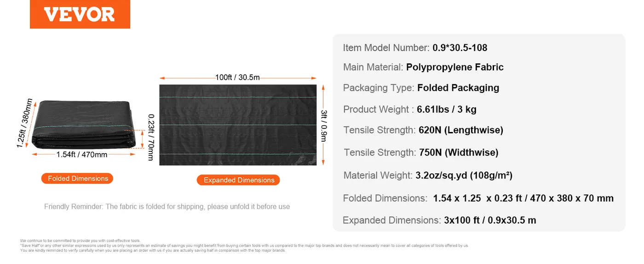Image resolution: width=644 pixels, height=264 pixels.
Task: Click the Folded Dimensions specification row
Action: (x=478, y=198)
